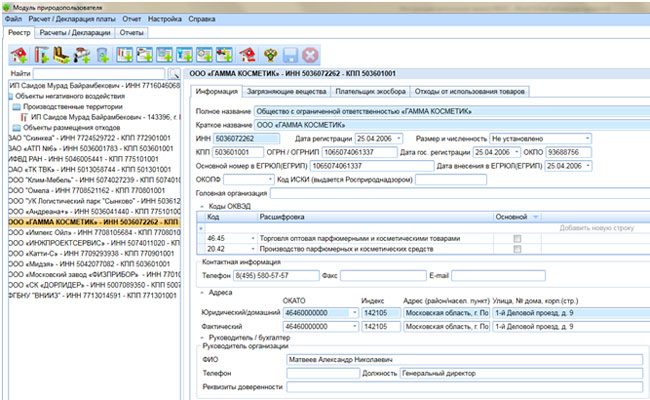Open the Отходы от использования товаров tab
650x400 pixels.
pos(469,92)
